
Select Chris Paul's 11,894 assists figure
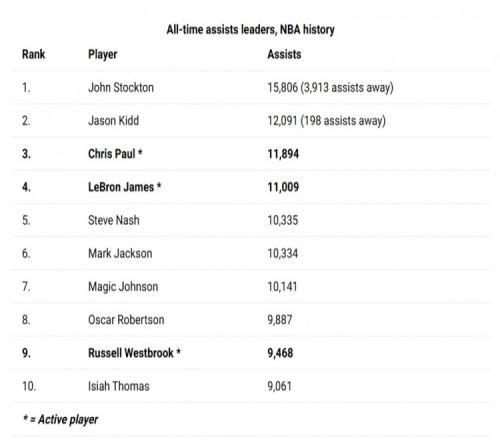click(283, 154)
